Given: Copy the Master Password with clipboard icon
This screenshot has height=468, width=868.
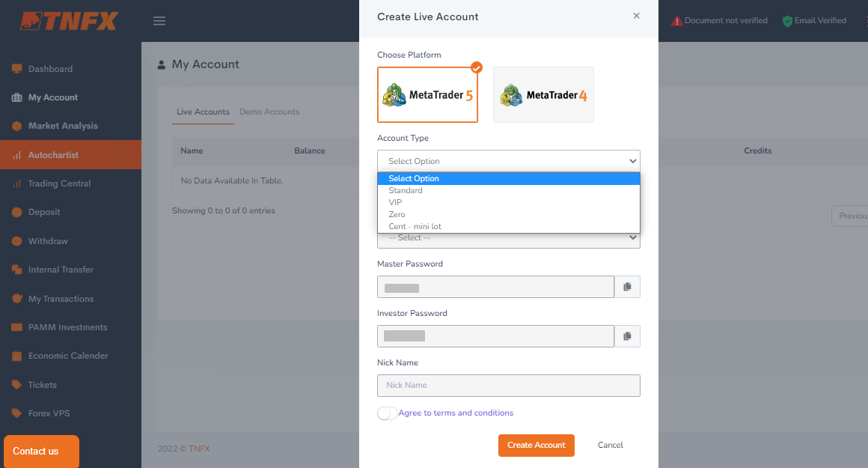Looking at the screenshot, I should pos(627,287).
